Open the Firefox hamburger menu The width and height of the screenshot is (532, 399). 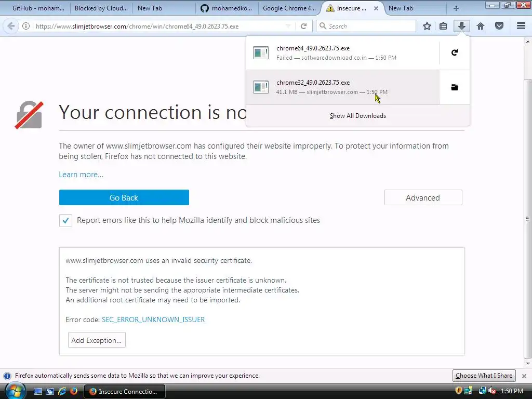tap(521, 26)
